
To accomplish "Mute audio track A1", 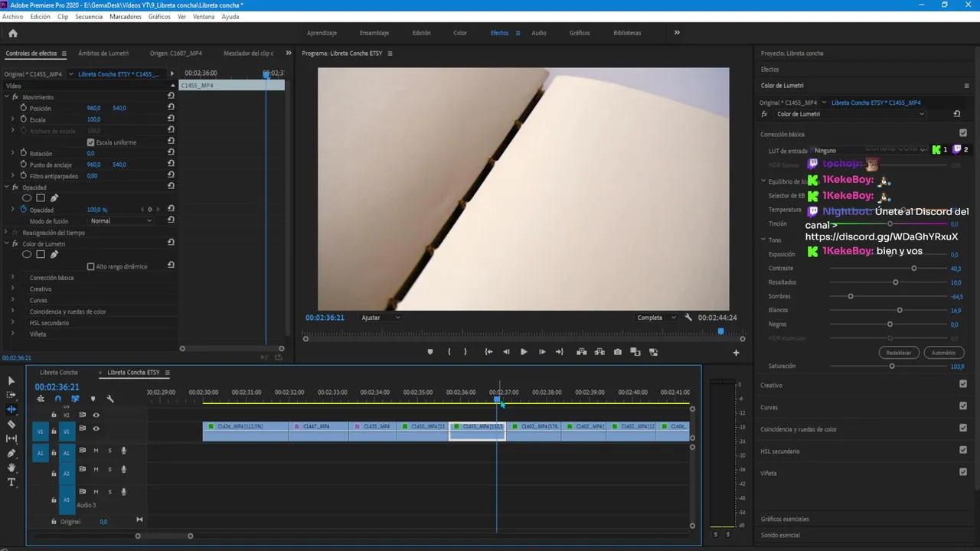I will tap(96, 450).
